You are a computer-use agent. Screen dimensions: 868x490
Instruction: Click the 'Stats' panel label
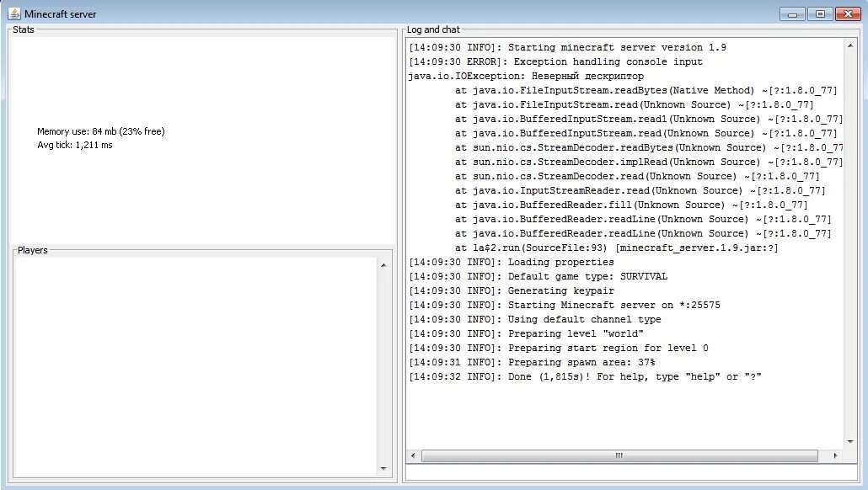[24, 29]
